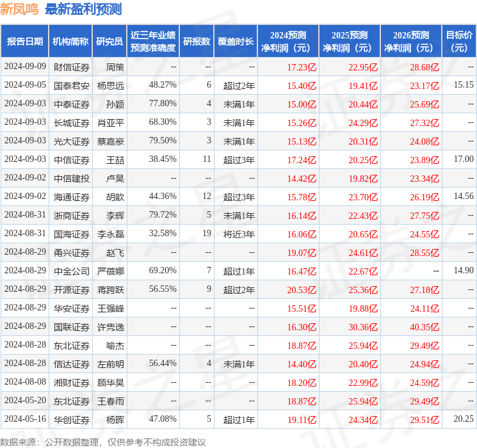Click the 2024-09-05 report date
The height and width of the screenshot is (448, 477).
25,84
